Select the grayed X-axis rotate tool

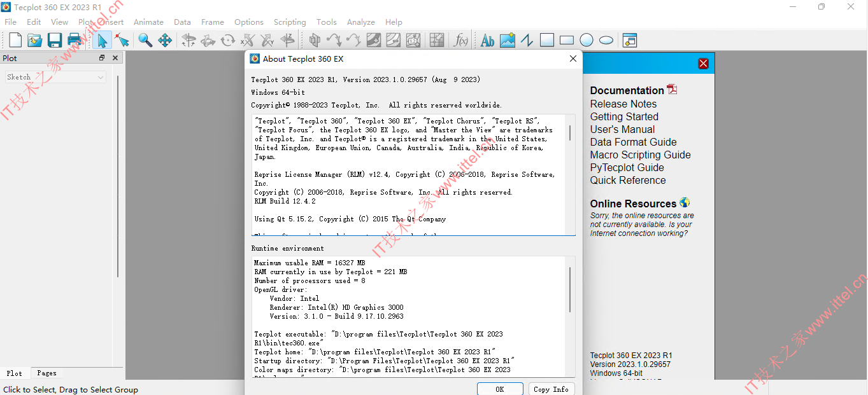[248, 40]
